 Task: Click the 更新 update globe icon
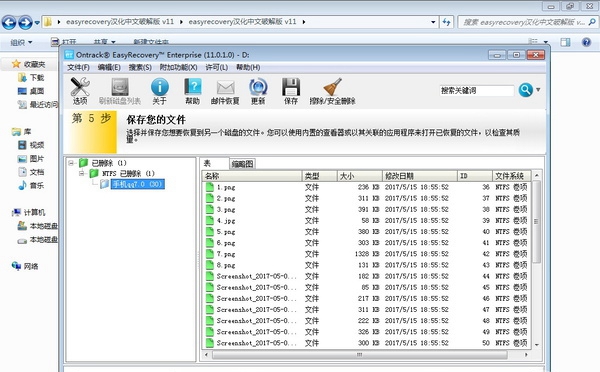258,91
